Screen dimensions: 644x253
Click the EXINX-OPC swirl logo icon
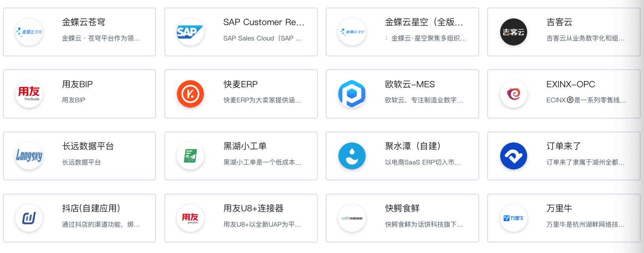click(x=513, y=94)
